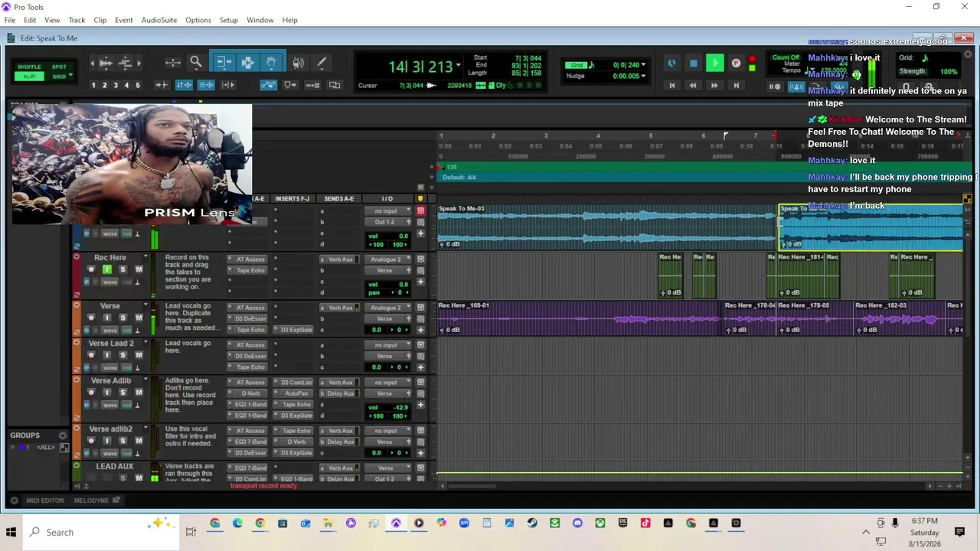Open the main counter format dropdown
This screenshot has width=980, height=551.
(x=459, y=67)
